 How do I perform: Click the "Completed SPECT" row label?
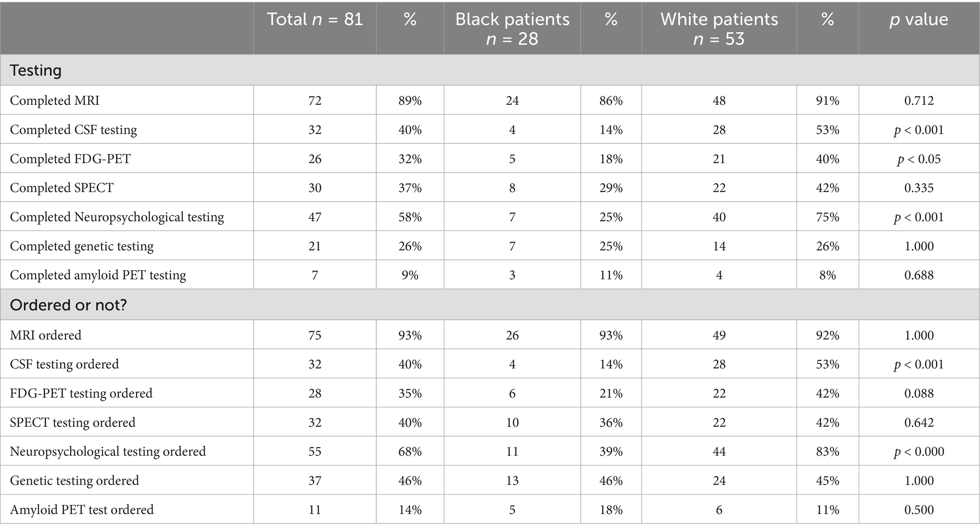(62, 188)
